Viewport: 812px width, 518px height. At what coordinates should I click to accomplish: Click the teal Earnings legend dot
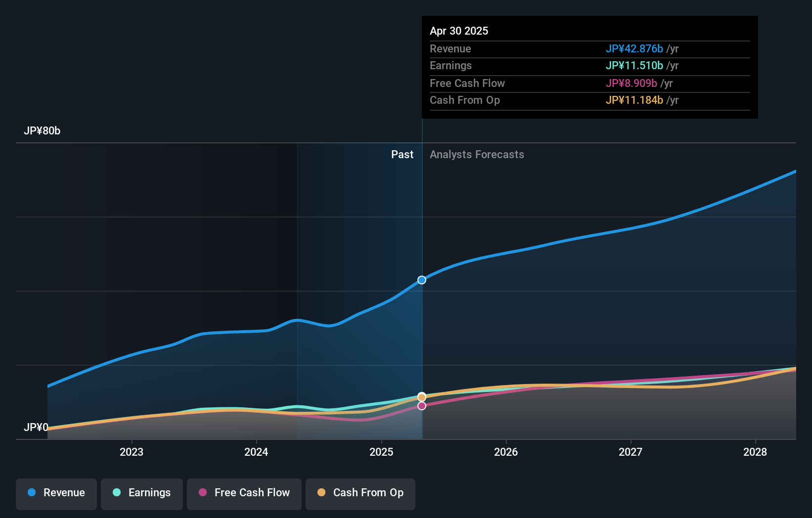[x=117, y=492]
